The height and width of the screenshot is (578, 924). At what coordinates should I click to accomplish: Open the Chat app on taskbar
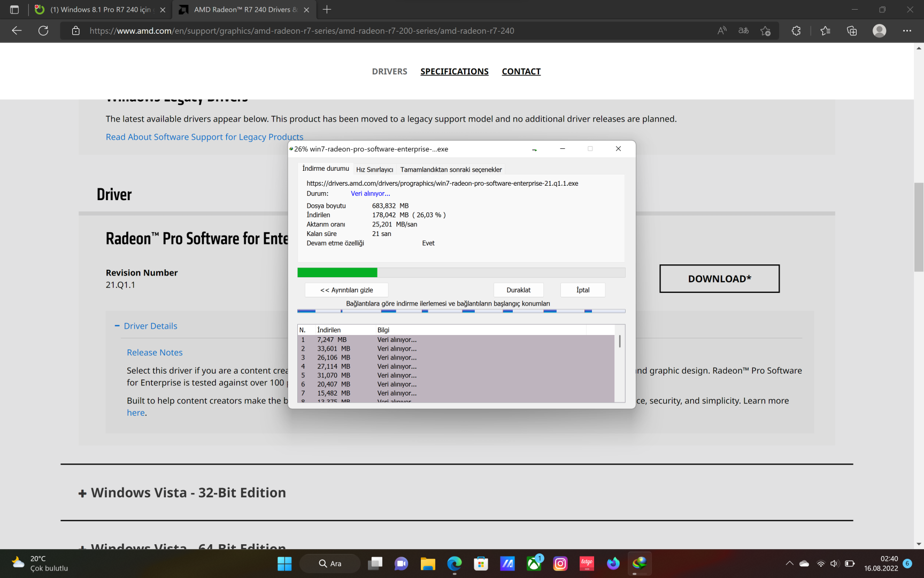point(402,564)
